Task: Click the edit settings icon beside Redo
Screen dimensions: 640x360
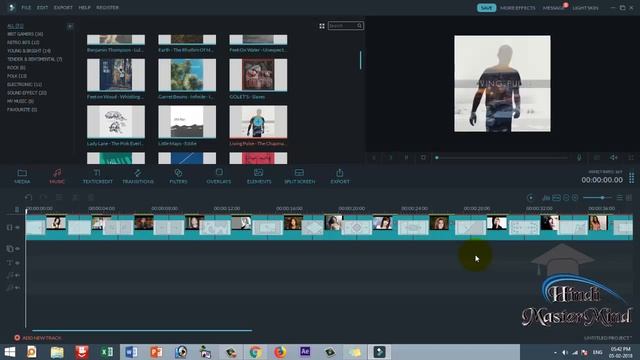Action: point(59,198)
